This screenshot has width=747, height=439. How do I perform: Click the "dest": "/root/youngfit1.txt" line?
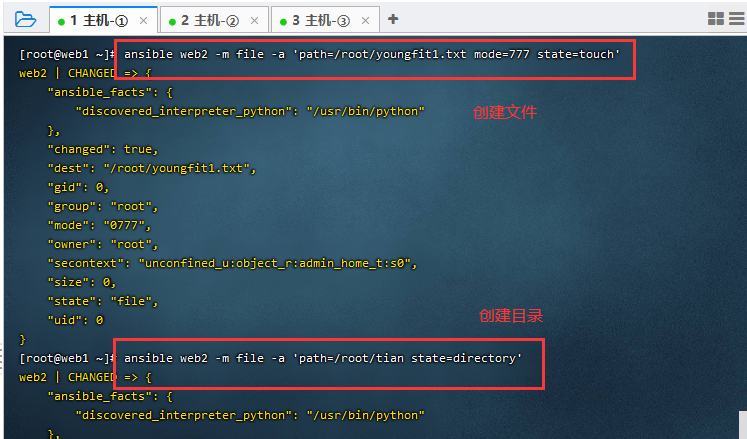(x=151, y=168)
